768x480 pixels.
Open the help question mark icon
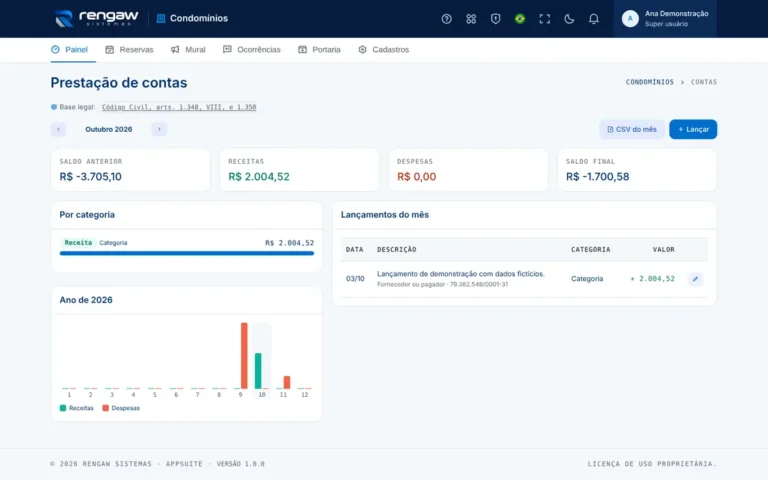pyautogui.click(x=446, y=19)
